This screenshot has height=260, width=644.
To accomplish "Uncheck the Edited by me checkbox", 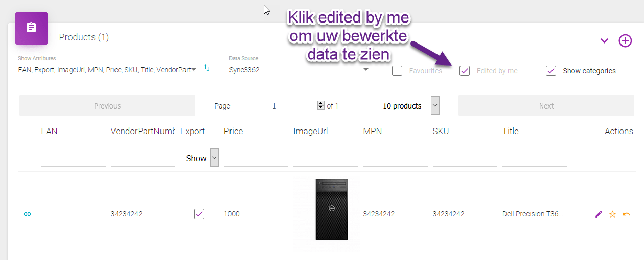I will (x=465, y=71).
